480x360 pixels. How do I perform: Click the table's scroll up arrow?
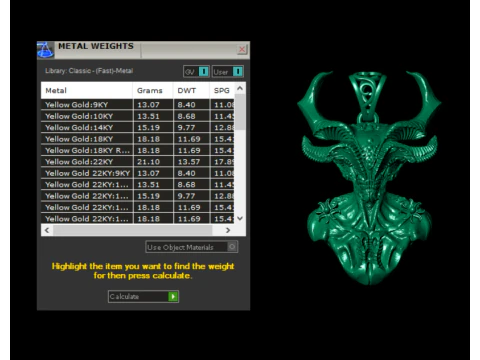pyautogui.click(x=240, y=88)
